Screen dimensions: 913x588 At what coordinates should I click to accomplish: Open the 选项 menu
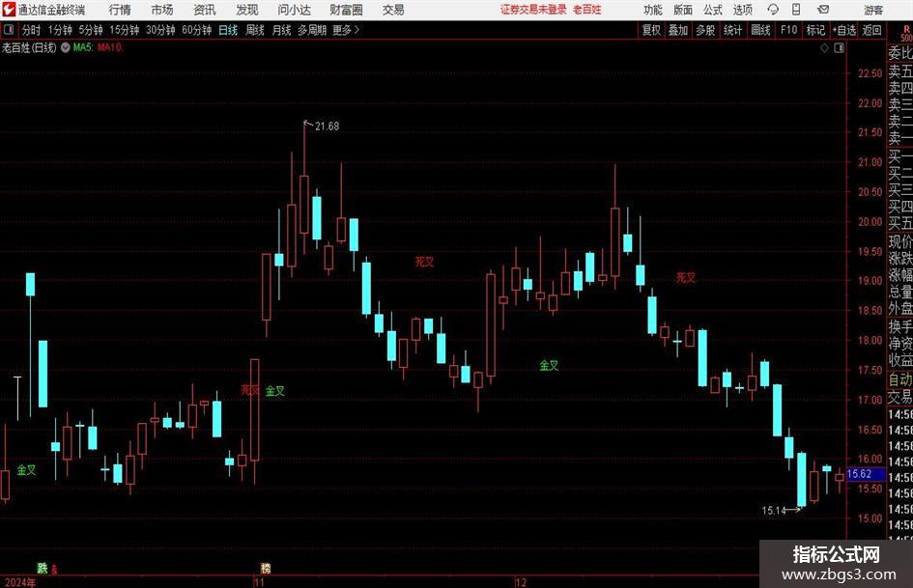(x=743, y=10)
